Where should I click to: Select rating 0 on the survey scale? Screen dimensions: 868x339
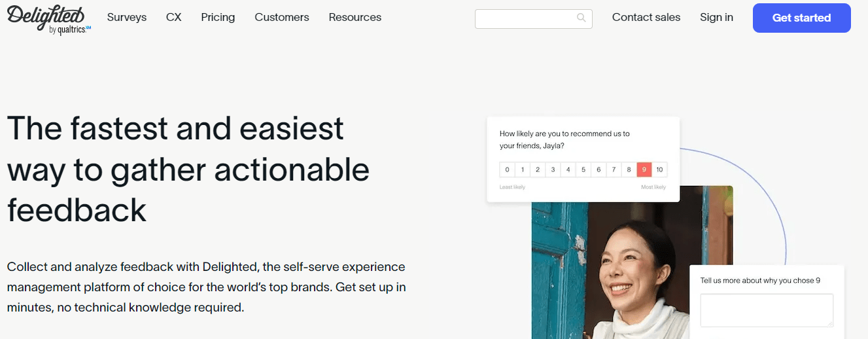click(507, 169)
